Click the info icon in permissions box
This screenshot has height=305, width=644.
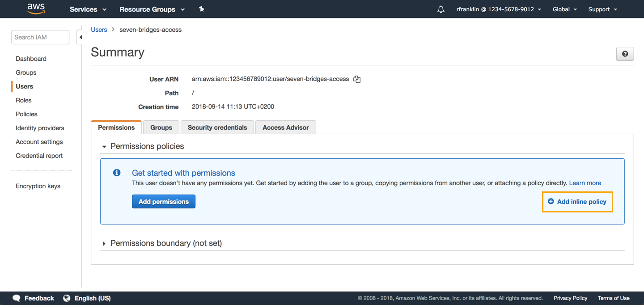[x=117, y=173]
